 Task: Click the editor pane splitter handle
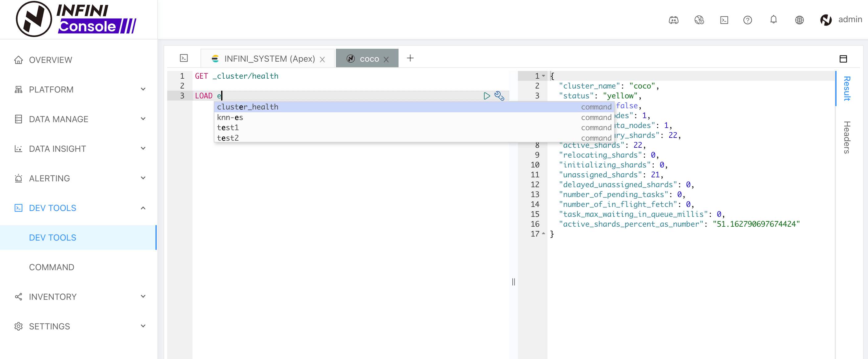tap(513, 282)
